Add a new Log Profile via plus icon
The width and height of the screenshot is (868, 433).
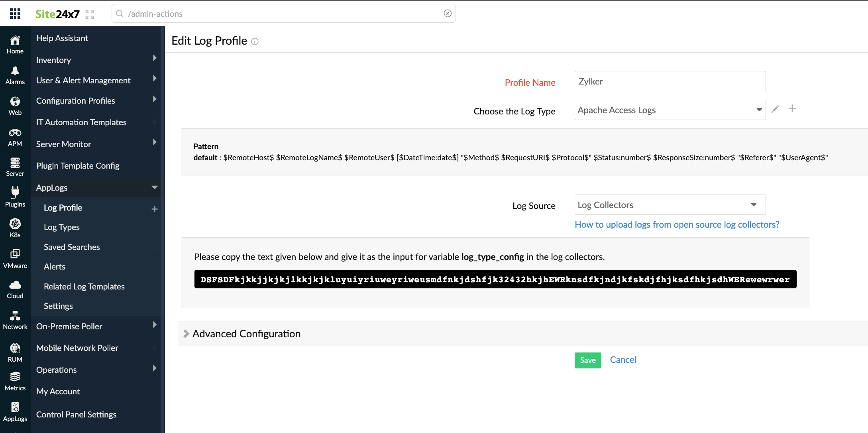pos(155,209)
